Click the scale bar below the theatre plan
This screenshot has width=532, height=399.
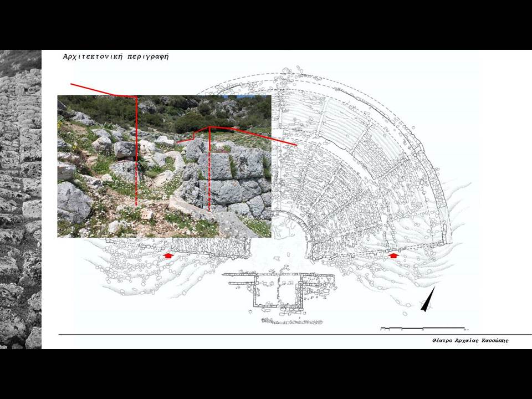pos(424,329)
